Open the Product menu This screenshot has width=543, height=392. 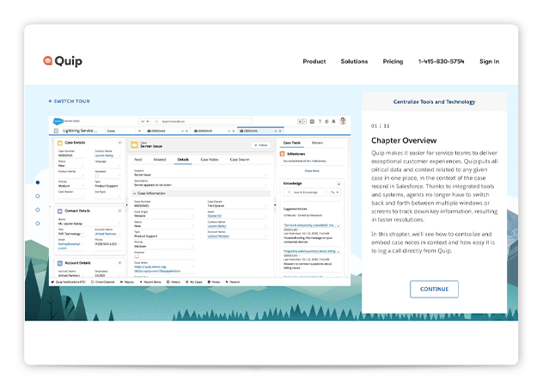pyautogui.click(x=314, y=61)
